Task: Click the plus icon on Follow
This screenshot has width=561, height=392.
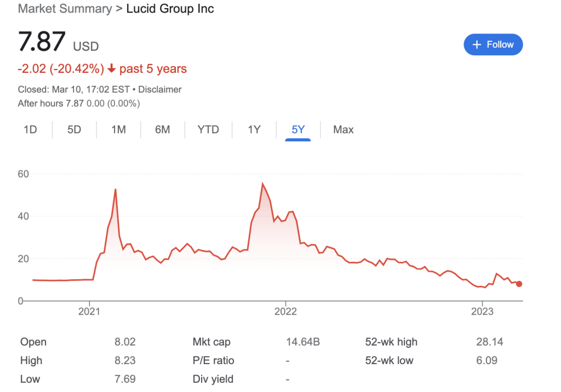Action: pyautogui.click(x=477, y=44)
